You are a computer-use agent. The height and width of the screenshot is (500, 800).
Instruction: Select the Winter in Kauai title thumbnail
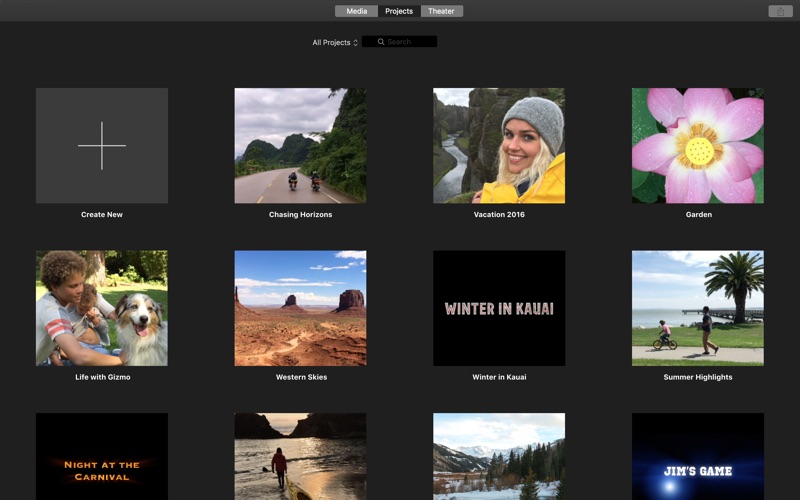499,308
